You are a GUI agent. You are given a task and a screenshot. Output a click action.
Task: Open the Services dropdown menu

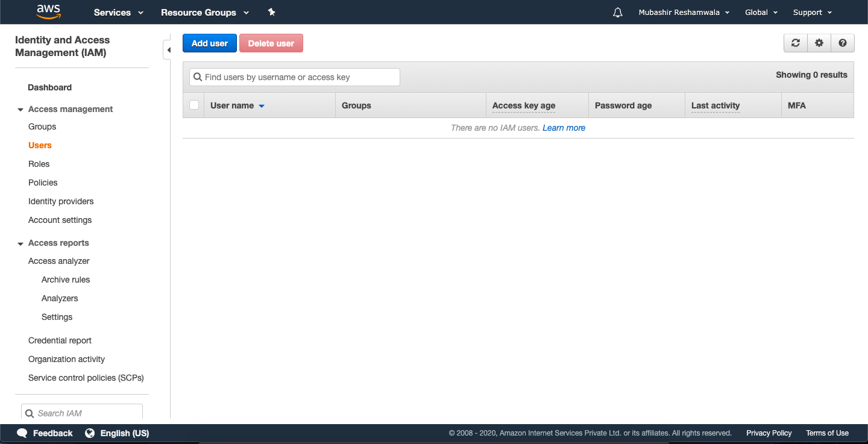point(119,12)
